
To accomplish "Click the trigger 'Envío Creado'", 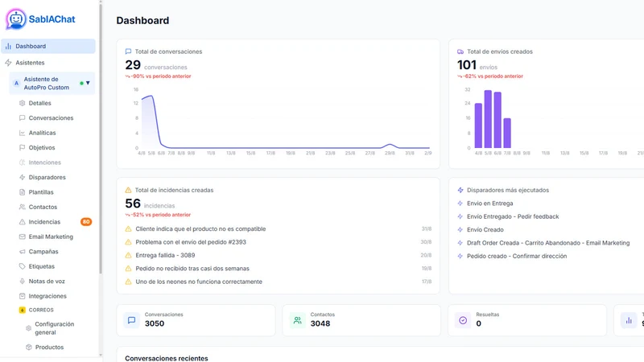I will tap(485, 229).
